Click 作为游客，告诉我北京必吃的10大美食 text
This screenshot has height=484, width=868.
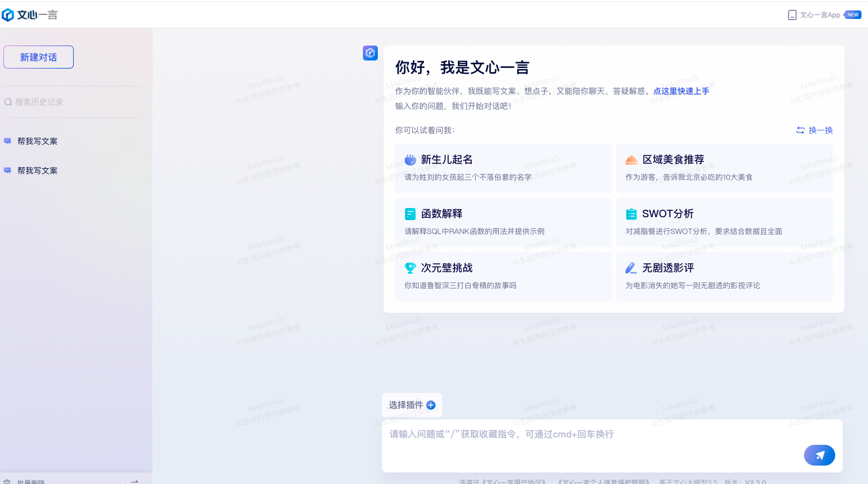coord(689,177)
